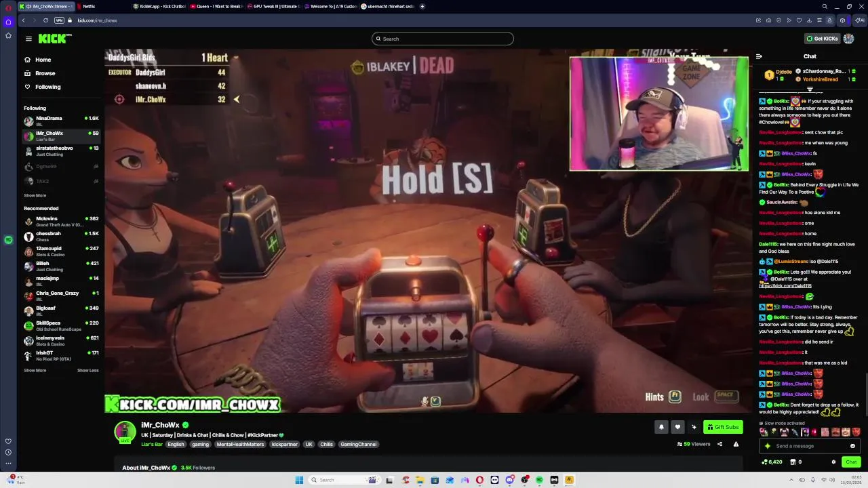Open Spotify icon in Opera sidebar

click(8, 240)
